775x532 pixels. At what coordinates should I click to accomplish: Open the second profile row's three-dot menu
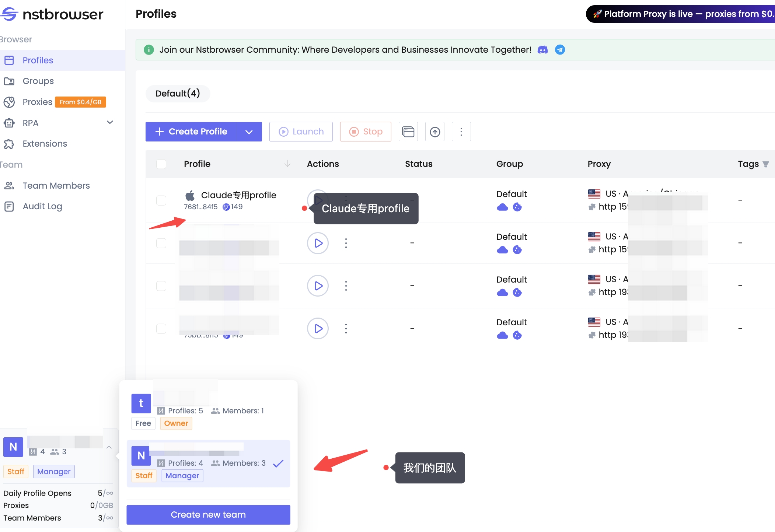point(346,243)
